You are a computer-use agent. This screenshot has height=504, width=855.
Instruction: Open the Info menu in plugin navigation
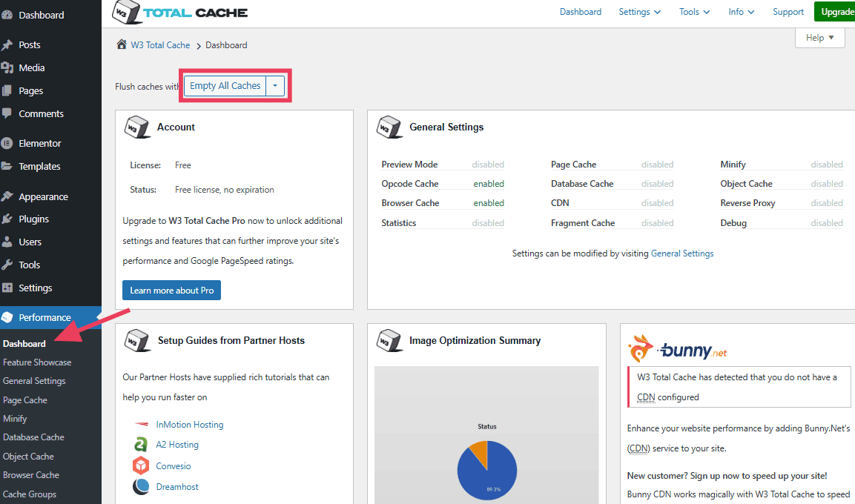pyautogui.click(x=740, y=11)
